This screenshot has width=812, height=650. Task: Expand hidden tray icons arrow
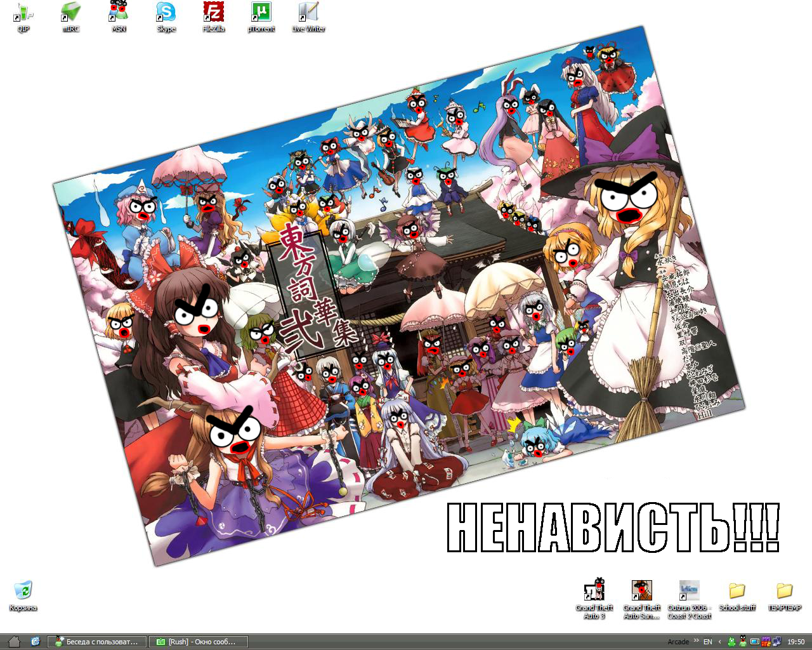coord(720,642)
